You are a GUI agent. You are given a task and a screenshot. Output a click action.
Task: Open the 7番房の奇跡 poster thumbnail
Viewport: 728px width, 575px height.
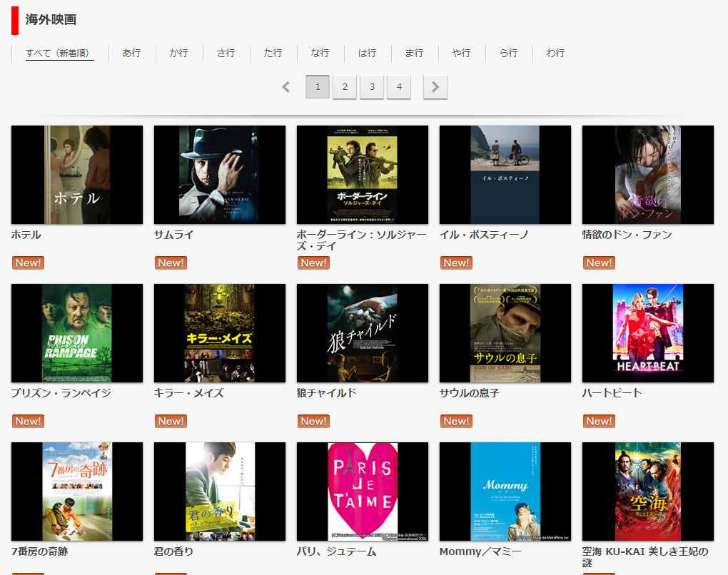tap(77, 492)
